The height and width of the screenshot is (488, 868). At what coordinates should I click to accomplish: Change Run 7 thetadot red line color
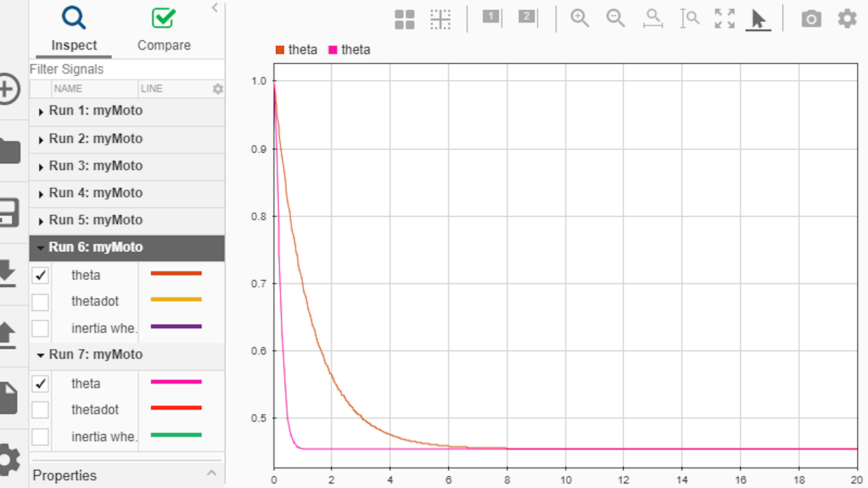coord(176,408)
